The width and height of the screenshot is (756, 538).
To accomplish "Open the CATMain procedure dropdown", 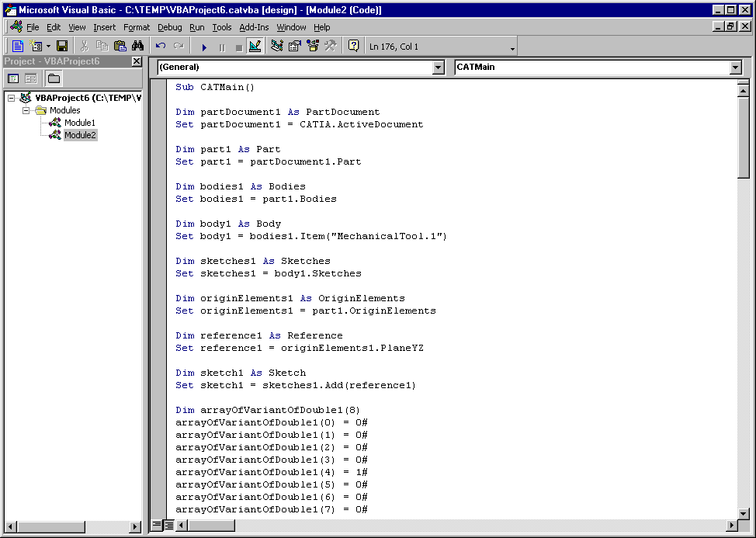I will pyautogui.click(x=736, y=68).
